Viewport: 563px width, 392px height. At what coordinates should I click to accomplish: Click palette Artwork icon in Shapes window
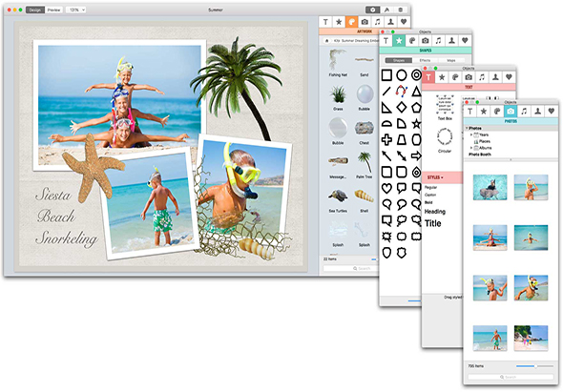coord(412,41)
